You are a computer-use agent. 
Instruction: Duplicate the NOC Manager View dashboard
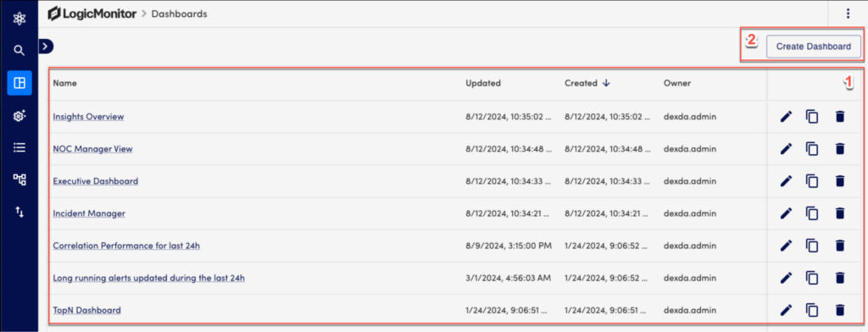pyautogui.click(x=812, y=149)
